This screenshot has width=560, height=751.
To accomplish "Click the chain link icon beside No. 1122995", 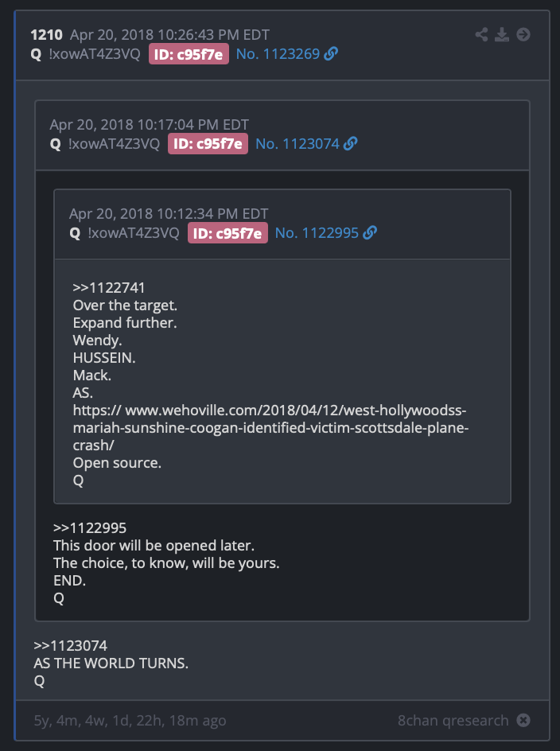I will 370,233.
